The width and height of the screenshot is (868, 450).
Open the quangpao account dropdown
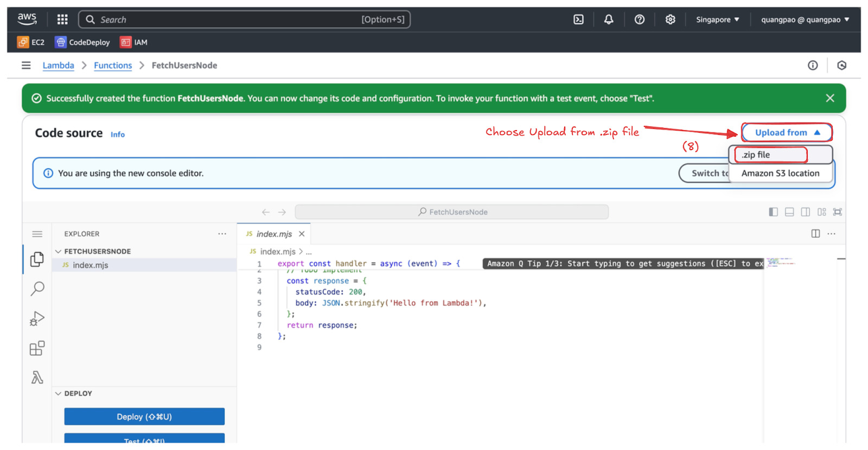pyautogui.click(x=805, y=20)
